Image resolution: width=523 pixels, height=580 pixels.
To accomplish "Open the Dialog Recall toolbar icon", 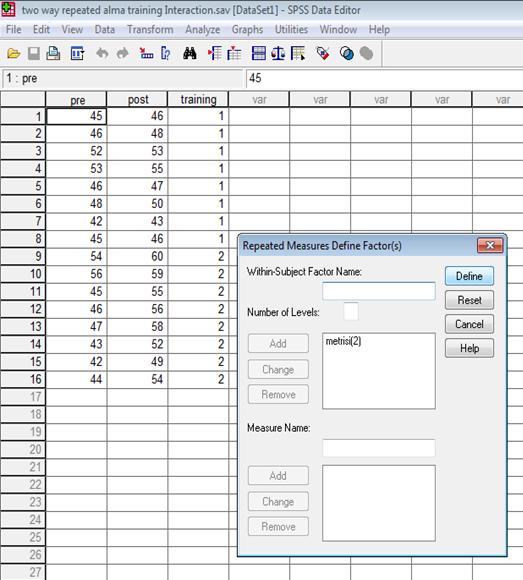I will (77, 54).
